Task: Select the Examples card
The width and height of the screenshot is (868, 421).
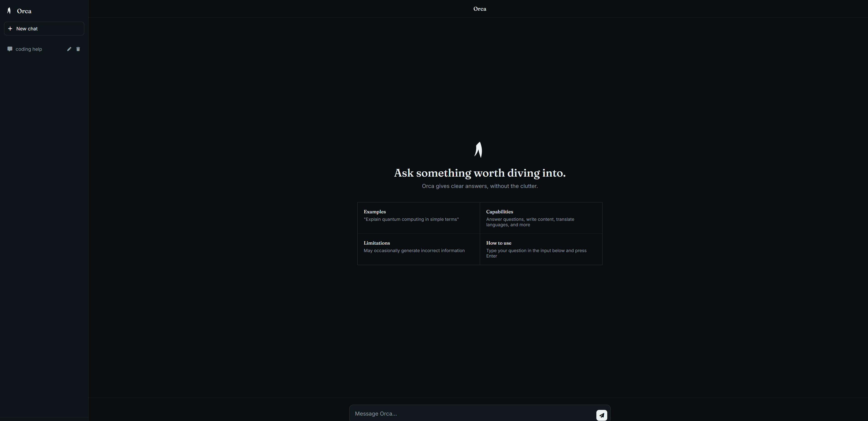Action: tap(418, 218)
